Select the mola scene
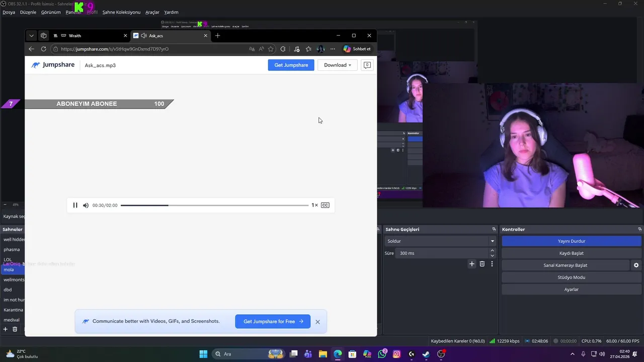 click(x=13, y=269)
